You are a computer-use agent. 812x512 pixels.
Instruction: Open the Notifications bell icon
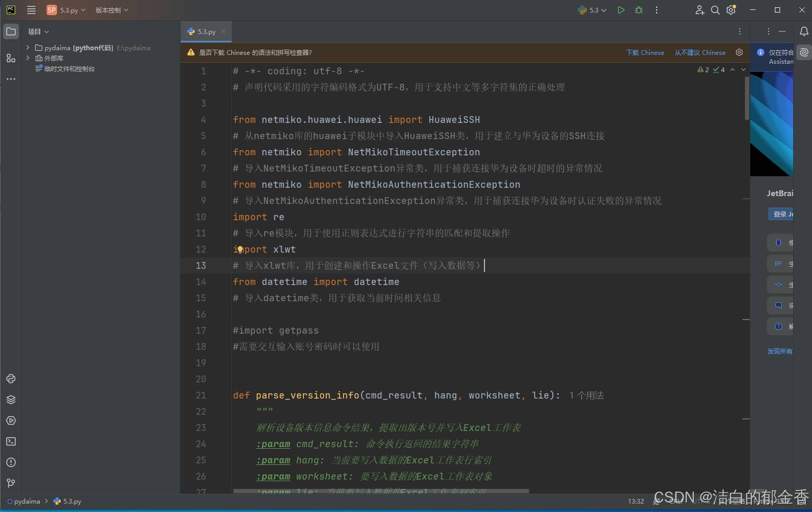804,31
